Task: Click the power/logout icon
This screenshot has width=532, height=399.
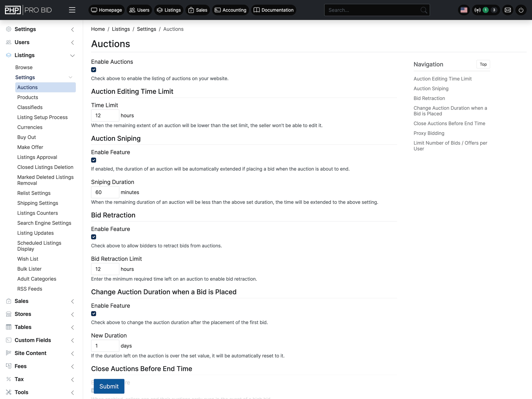Action: tap(521, 10)
